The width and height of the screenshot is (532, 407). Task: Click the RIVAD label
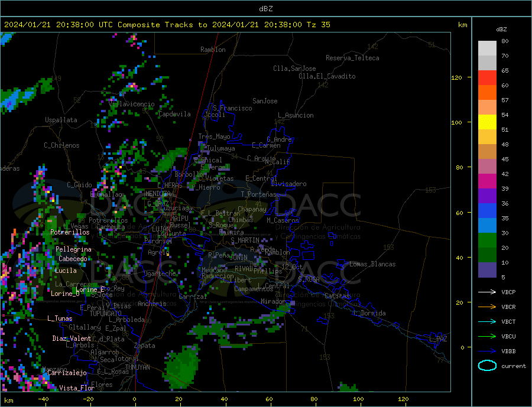tap(244, 269)
